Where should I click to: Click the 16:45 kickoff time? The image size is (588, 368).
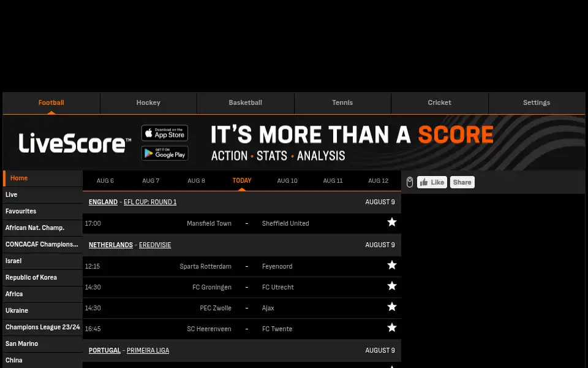(x=92, y=329)
